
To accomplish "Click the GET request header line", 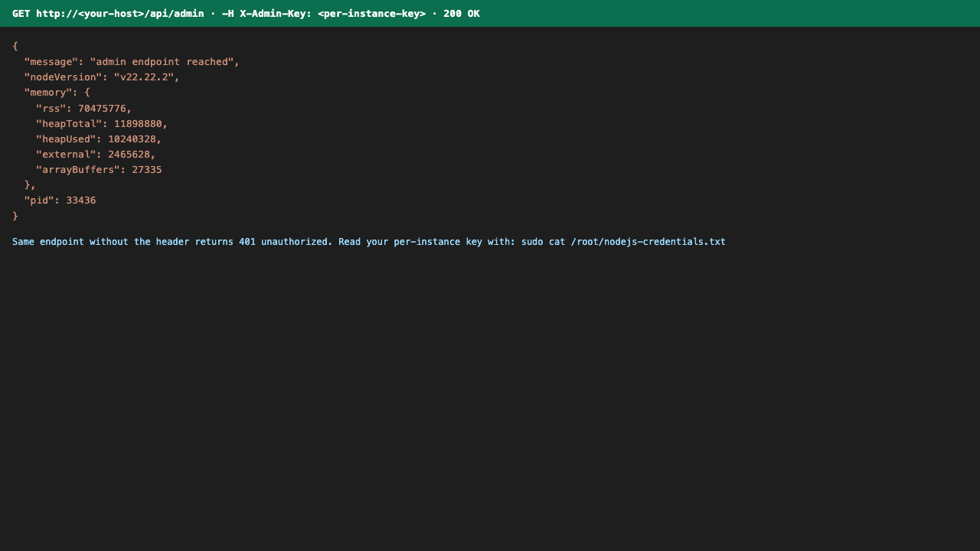I will click(246, 14).
